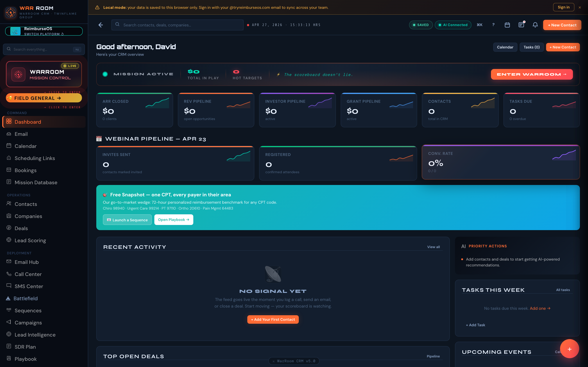Click the help question mark icon
The width and height of the screenshot is (588, 367).
(493, 25)
